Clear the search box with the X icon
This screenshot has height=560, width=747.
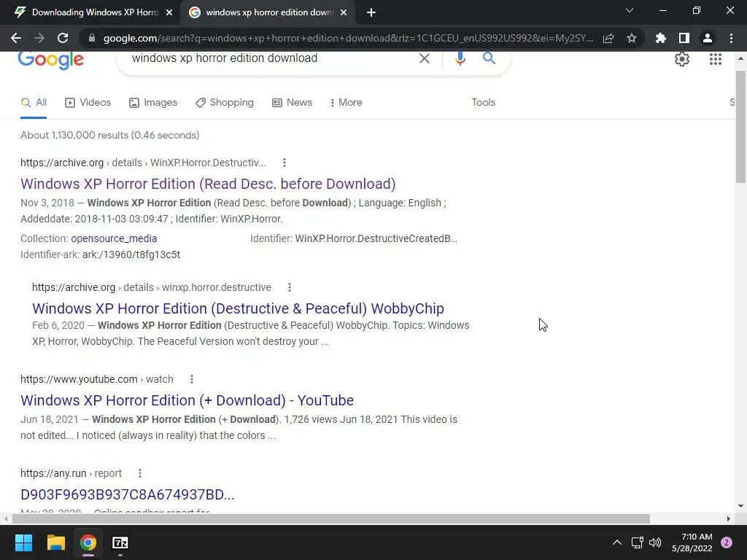pos(424,58)
